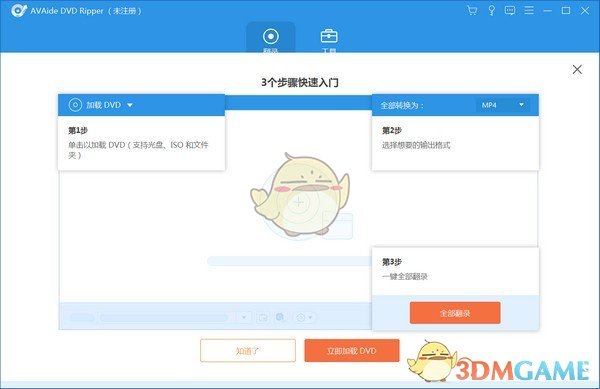The height and width of the screenshot is (389, 600).
Task: Open the hamburger menu in title bar
Action: click(x=529, y=10)
